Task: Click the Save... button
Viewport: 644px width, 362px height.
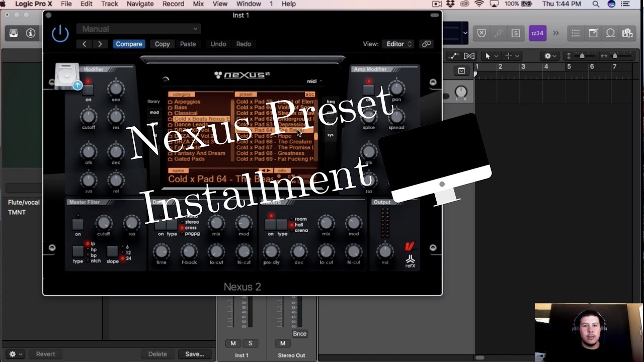Action: 195,354
